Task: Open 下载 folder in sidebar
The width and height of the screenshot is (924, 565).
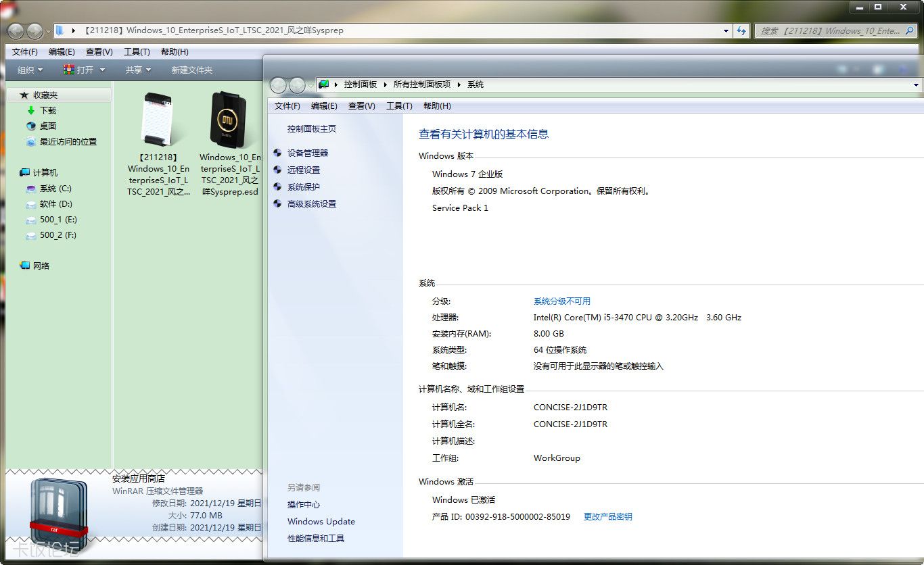Action: (47, 111)
